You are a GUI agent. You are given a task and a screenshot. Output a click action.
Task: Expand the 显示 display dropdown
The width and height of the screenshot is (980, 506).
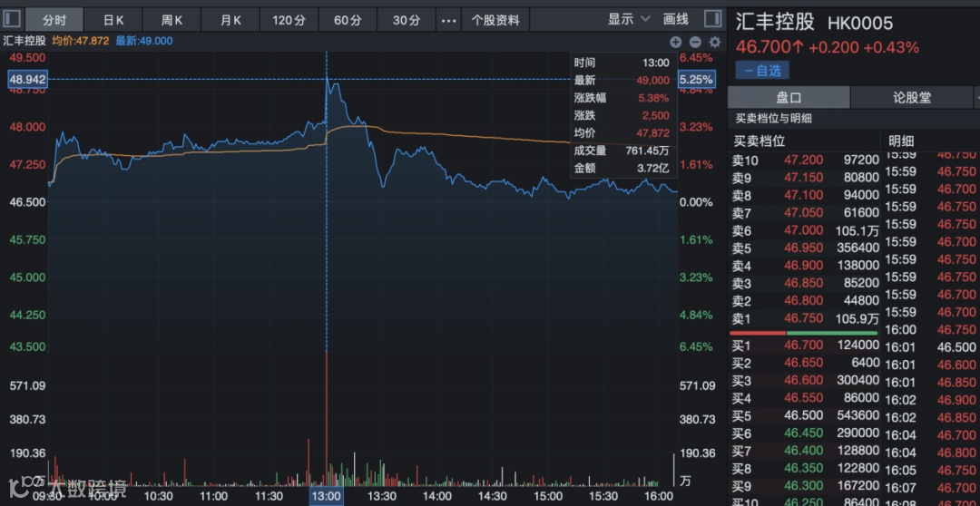point(629,19)
